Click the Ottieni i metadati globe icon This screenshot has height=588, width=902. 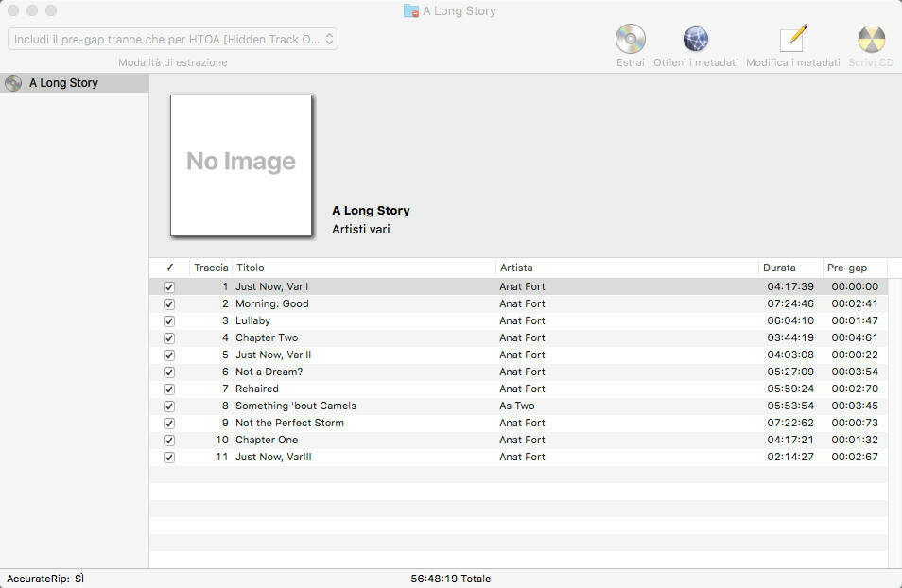(696, 39)
